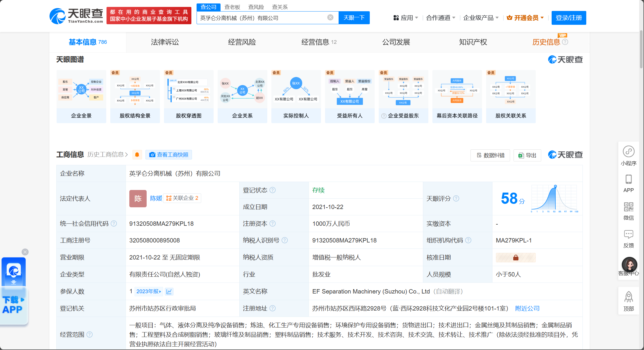Select the 查老板 search tab
Viewport: 644px width, 350px height.
232,7
